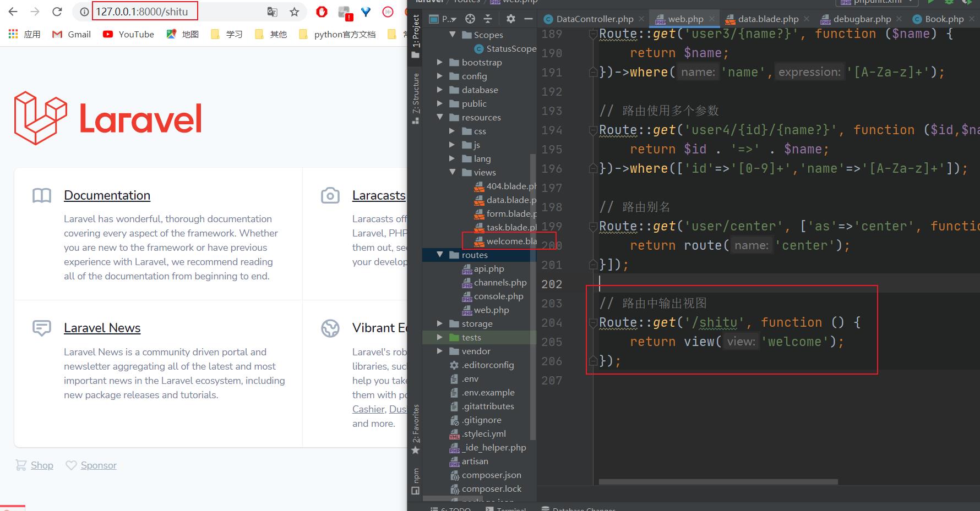980x511 pixels.
Task: Click the camera icon beside Laracasts
Action: 330,195
